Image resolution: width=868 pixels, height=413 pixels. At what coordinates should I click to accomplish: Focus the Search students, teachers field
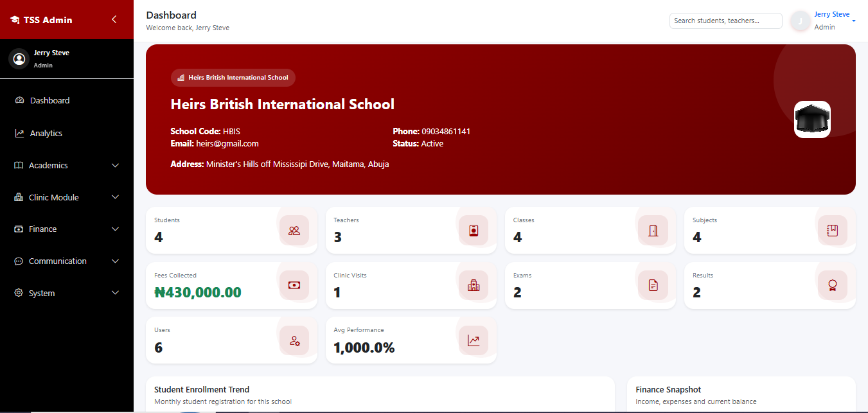726,21
